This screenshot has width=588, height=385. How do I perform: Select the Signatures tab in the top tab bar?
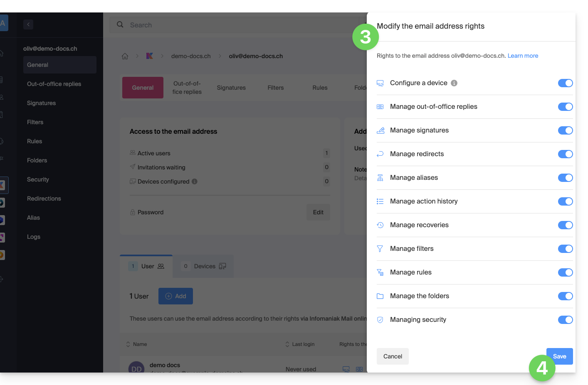(x=231, y=88)
